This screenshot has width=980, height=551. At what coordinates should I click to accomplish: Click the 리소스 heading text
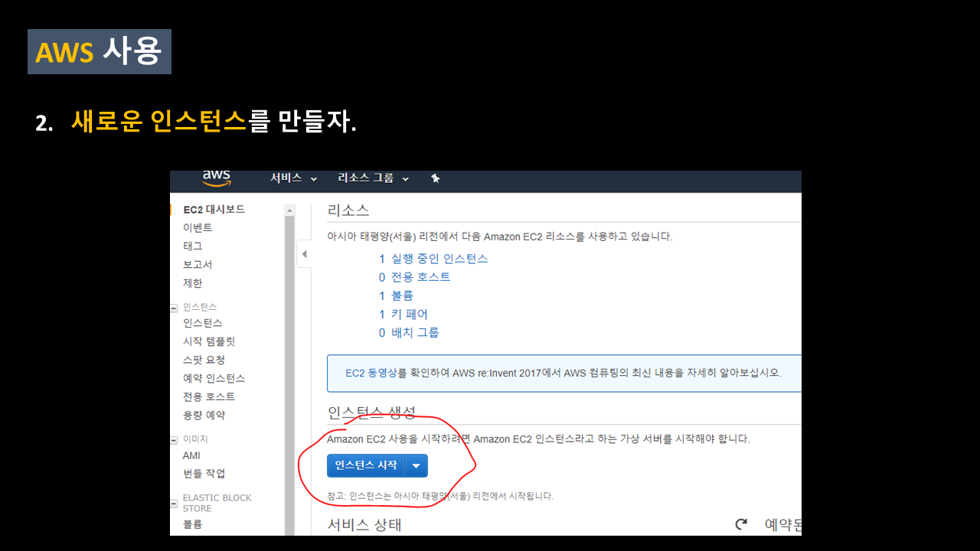pos(348,210)
